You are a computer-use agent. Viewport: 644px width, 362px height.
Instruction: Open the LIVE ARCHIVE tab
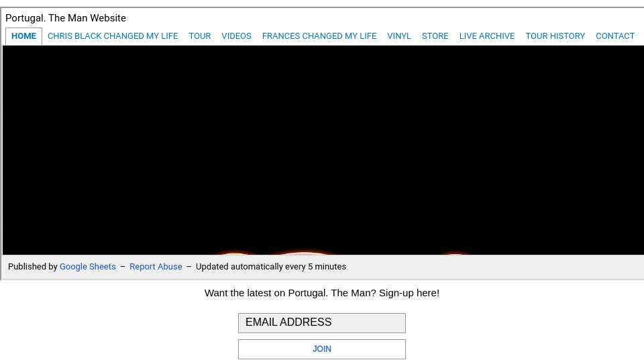pos(487,36)
